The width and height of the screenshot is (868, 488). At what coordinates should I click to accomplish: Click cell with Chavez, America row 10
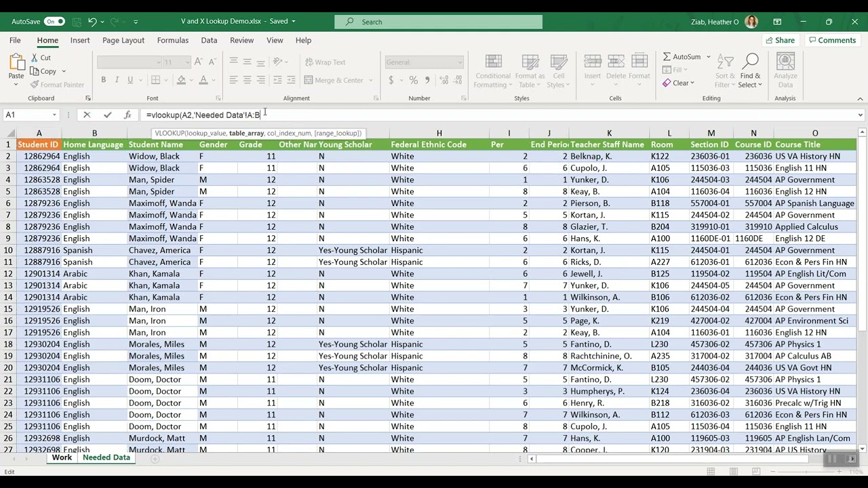162,250
